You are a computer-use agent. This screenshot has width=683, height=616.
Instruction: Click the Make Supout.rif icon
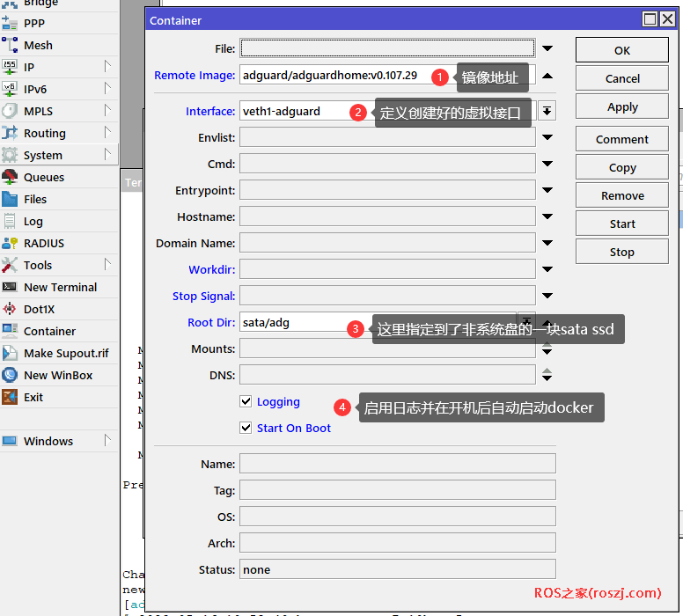click(x=10, y=353)
